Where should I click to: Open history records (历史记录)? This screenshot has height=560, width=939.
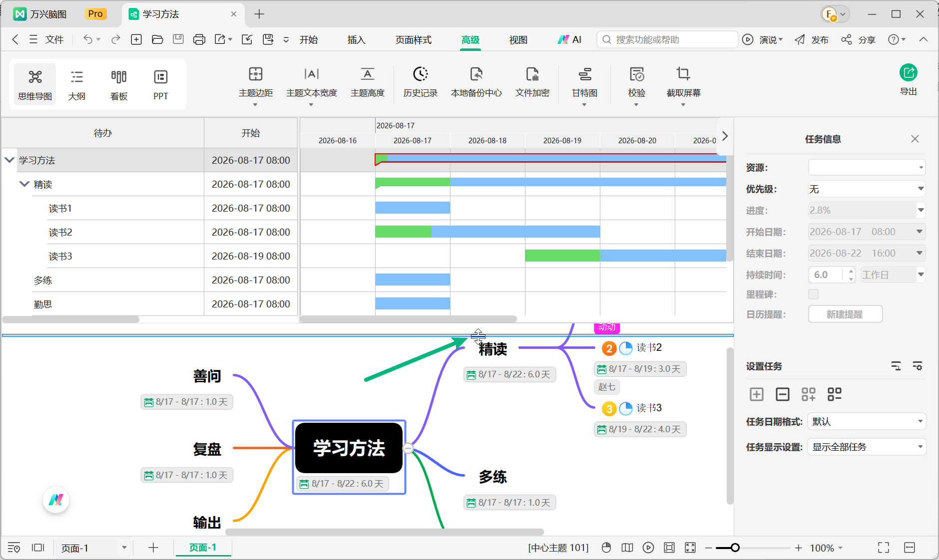click(x=421, y=83)
